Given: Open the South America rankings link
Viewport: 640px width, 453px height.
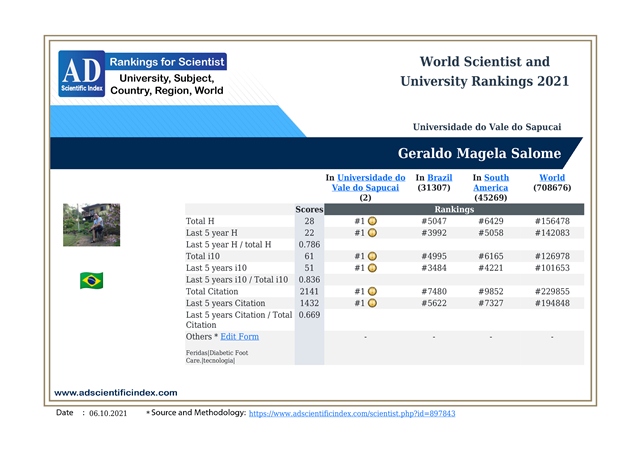Looking at the screenshot, I should [x=491, y=182].
